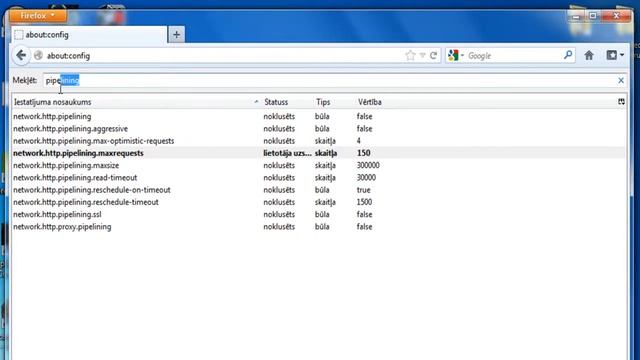Open the Google search engine dropdown
This screenshot has width=640, height=360.
(456, 55)
